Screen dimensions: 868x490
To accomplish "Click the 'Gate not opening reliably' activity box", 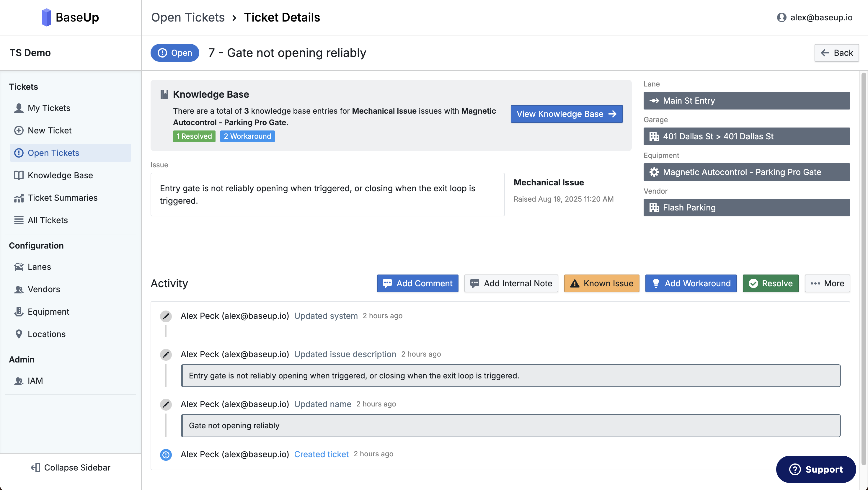I will pos(510,426).
